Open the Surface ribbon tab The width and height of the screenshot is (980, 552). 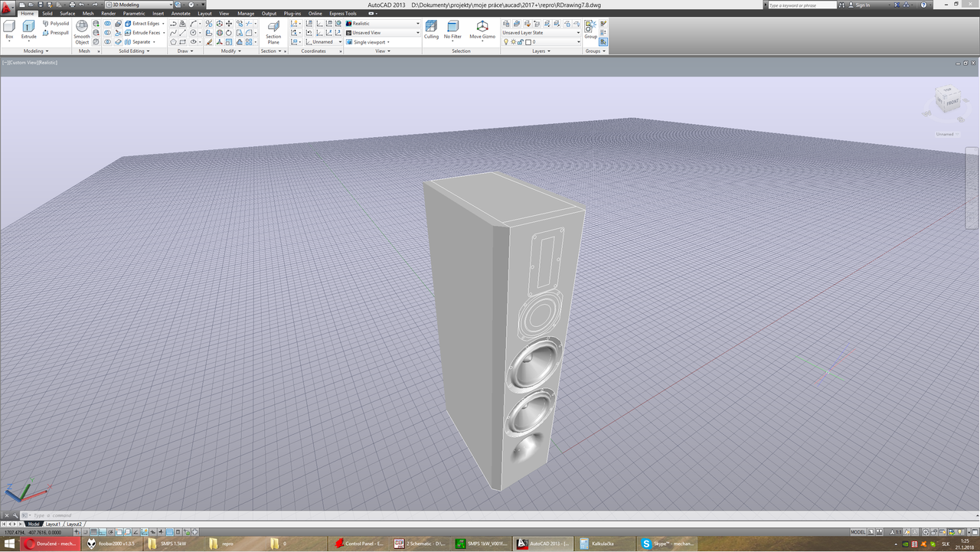(x=67, y=14)
